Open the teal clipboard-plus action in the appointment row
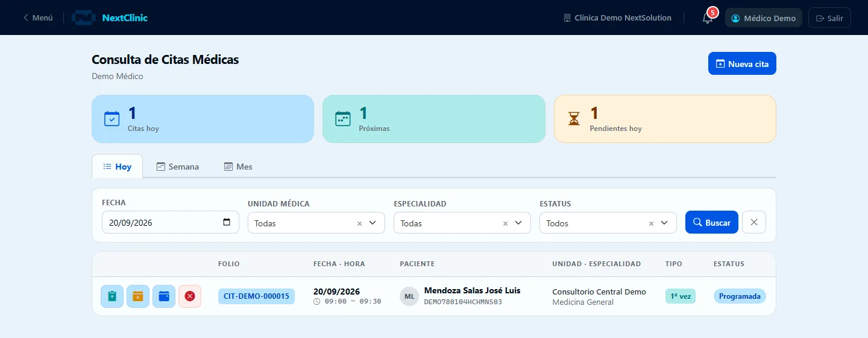Viewport: 868px width, 338px height. coord(112,296)
